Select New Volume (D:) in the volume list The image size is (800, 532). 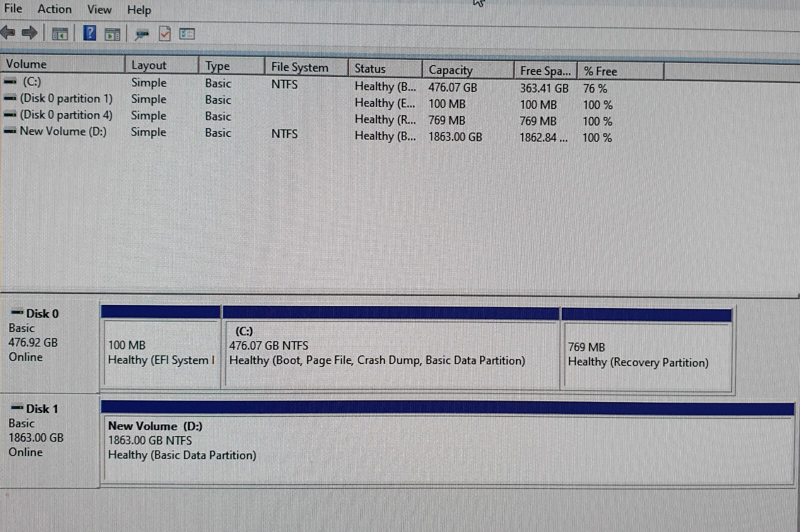[x=307, y=134]
